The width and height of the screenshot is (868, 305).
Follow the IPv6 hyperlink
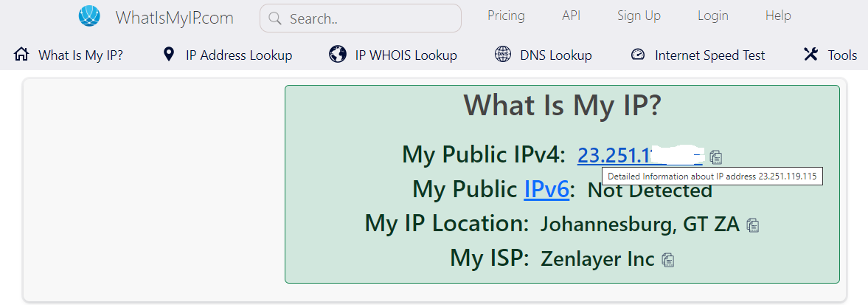coord(546,190)
